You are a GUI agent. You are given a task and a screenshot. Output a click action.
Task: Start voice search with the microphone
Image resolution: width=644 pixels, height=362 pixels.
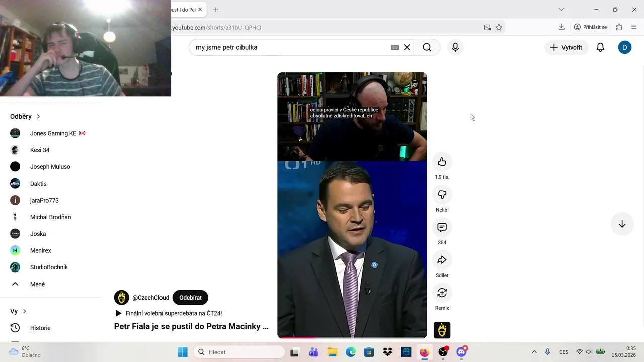[455, 47]
